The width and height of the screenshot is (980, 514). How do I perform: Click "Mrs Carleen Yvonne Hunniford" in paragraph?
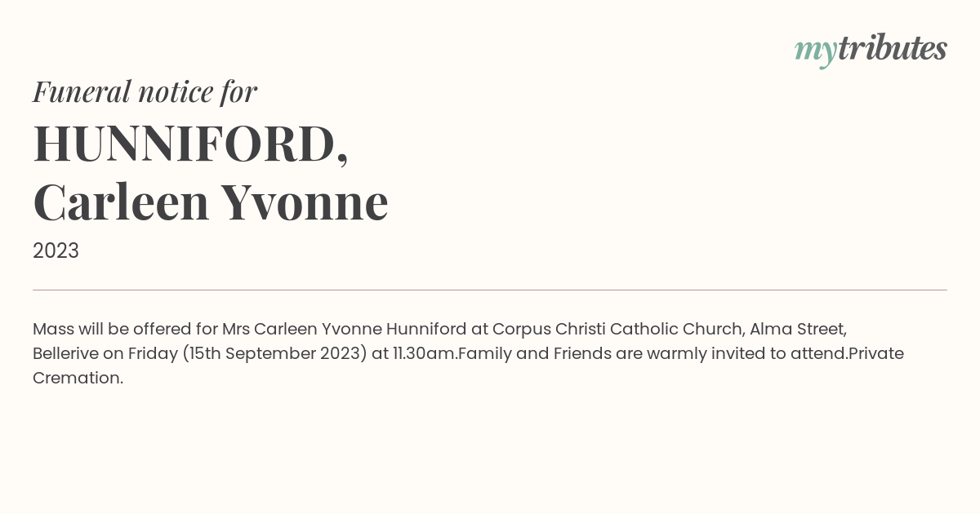click(344, 329)
